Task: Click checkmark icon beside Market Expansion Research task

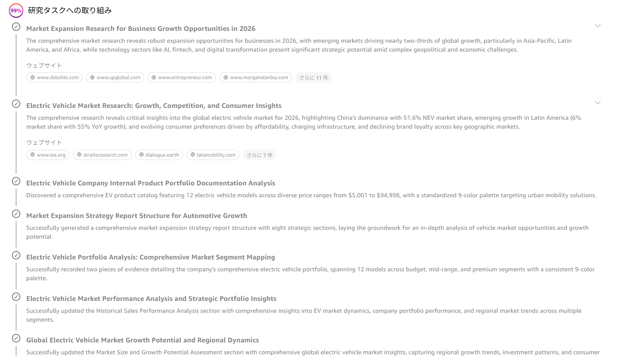Action: [x=16, y=27]
